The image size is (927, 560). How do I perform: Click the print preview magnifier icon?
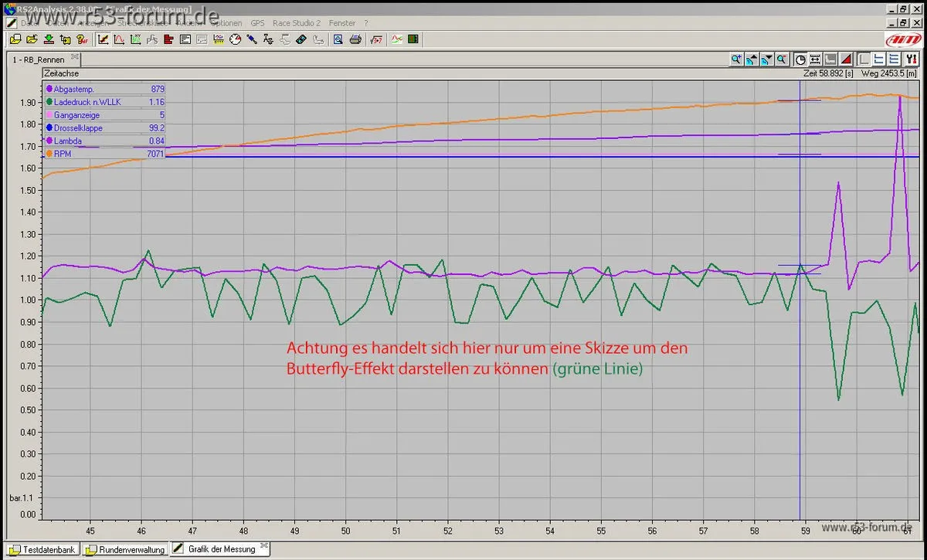coord(338,39)
